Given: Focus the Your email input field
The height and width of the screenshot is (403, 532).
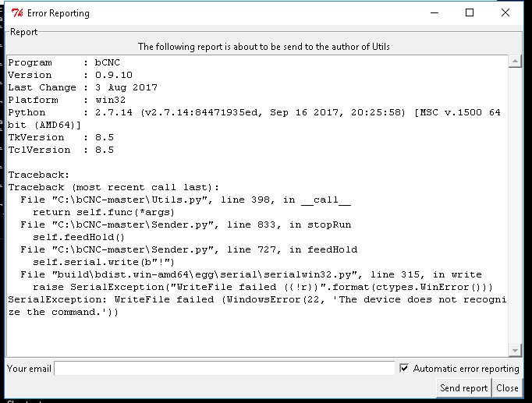Looking at the screenshot, I should coord(225,368).
